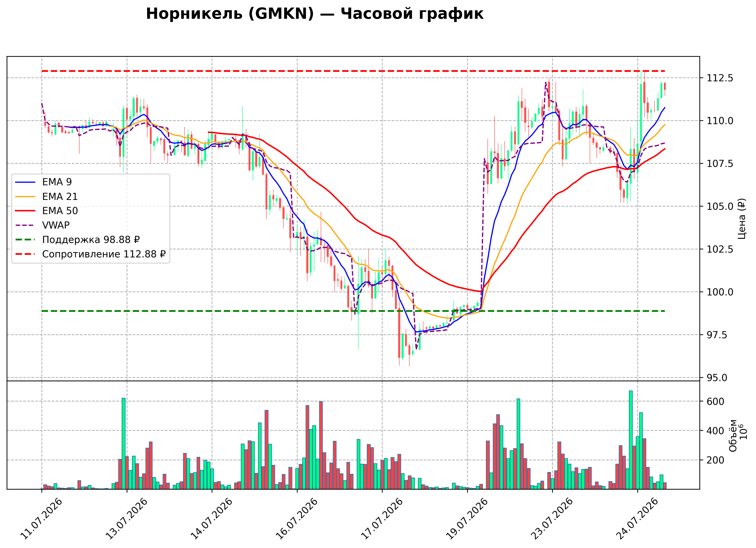
Task: Click the Поддержка 98.88 ₽ legend label
Action: (91, 240)
